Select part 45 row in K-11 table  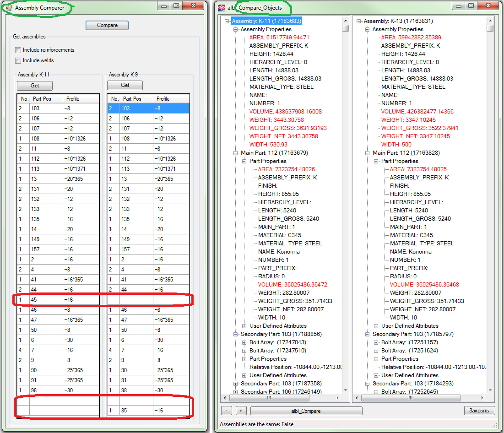coord(46,300)
